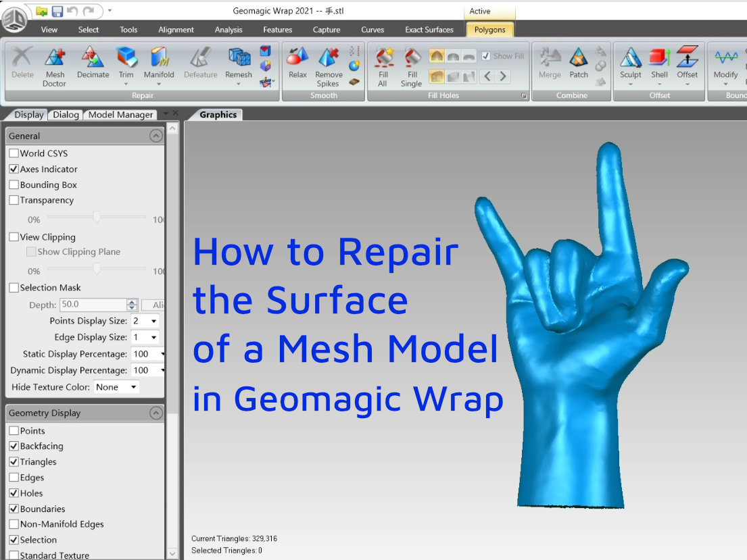Uncheck the Backfacing display option
This screenshot has height=560, width=747.
[14, 447]
